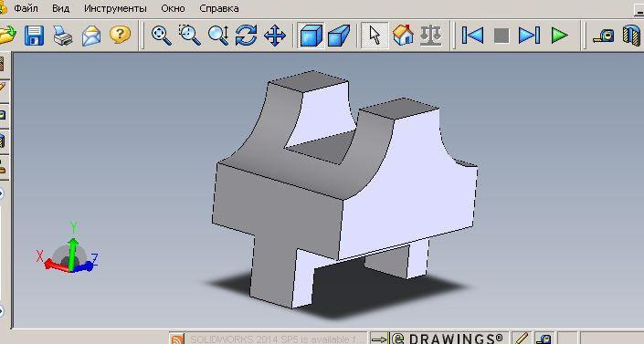Open the Окно menu
This screenshot has width=644, height=344.
coord(173,8)
